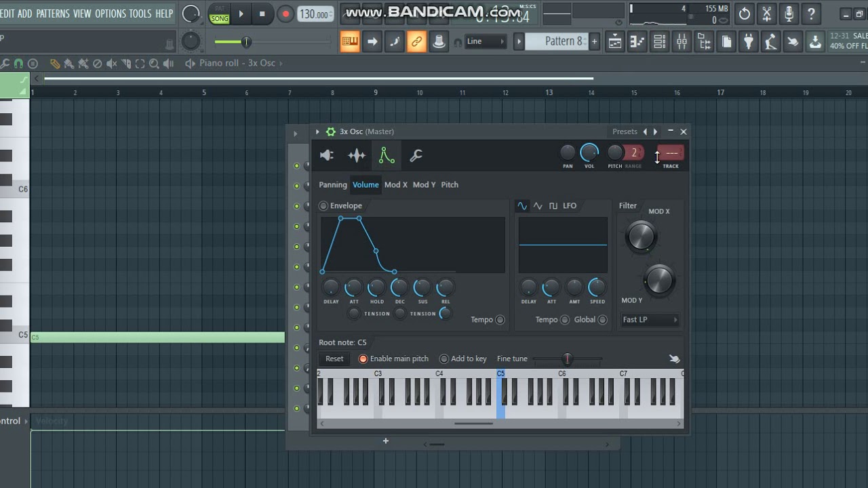Image resolution: width=868 pixels, height=488 pixels.
Task: Click the step/typing keyboard to piano icon
Action: tap(350, 41)
